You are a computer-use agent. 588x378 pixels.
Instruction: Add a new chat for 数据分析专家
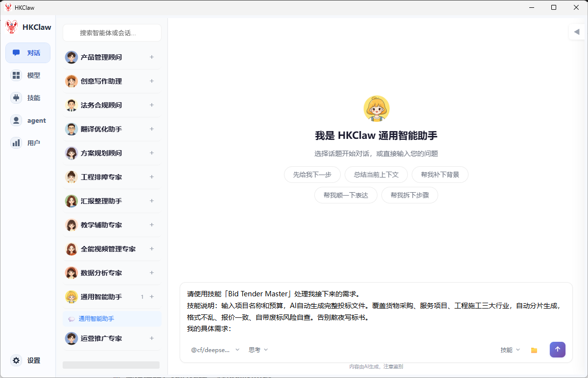coord(152,273)
